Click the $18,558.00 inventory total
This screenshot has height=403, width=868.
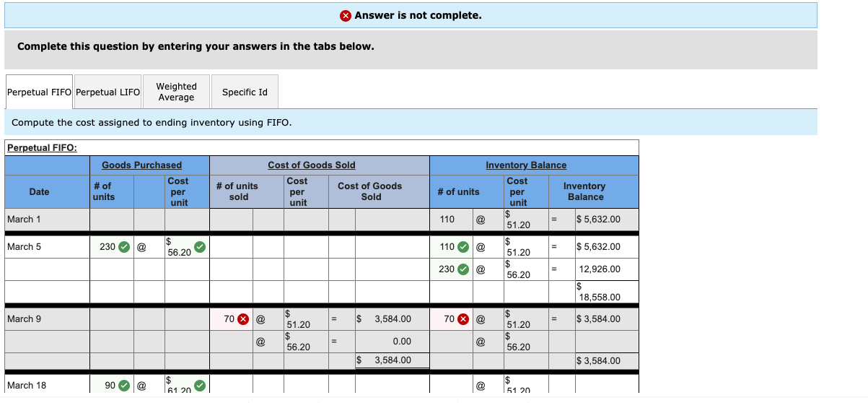point(599,292)
